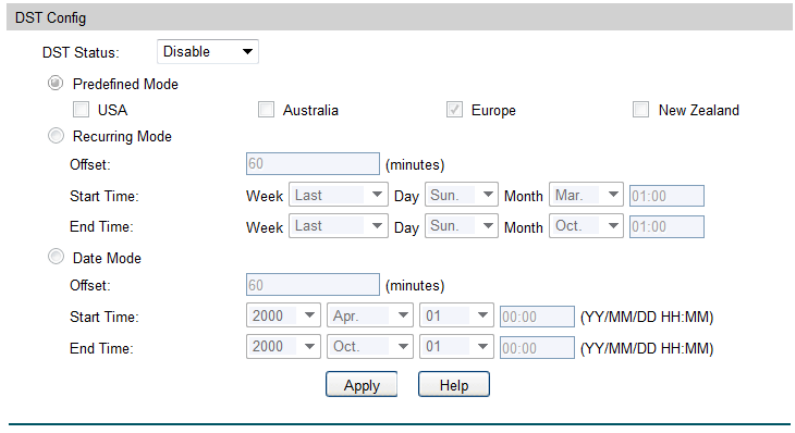Open the DST Status dropdown
The image size is (795, 433).
point(207,51)
